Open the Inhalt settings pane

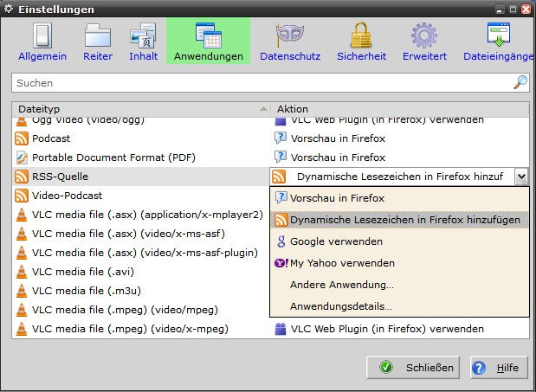[143, 42]
